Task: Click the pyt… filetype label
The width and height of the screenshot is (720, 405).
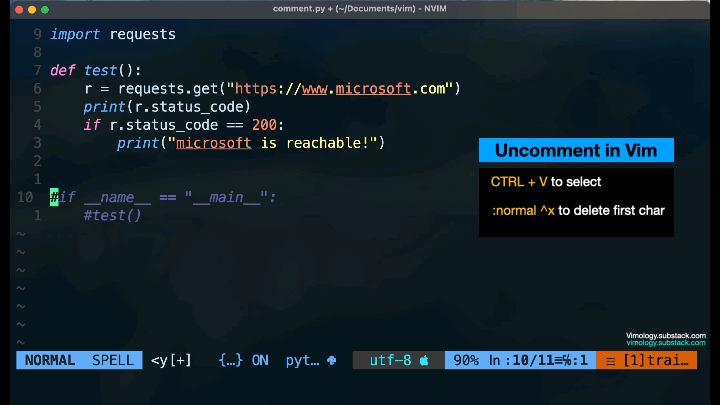Action: [x=302, y=360]
